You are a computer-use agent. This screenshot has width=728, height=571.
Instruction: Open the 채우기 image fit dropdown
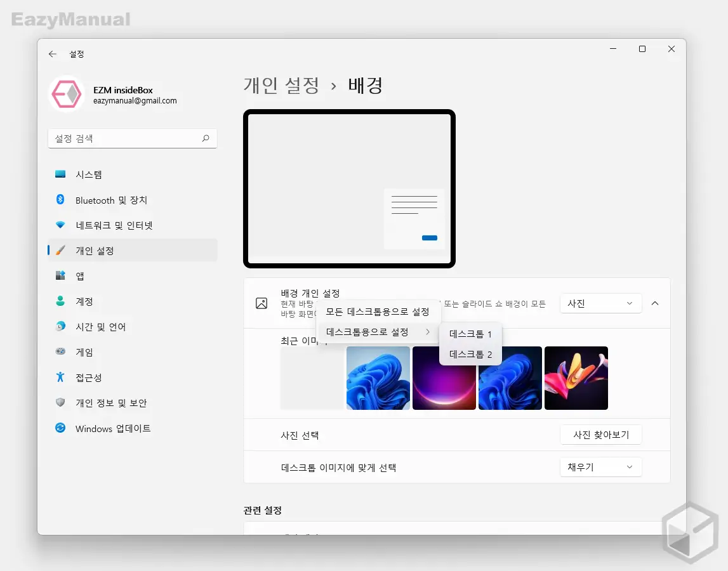[x=600, y=467]
